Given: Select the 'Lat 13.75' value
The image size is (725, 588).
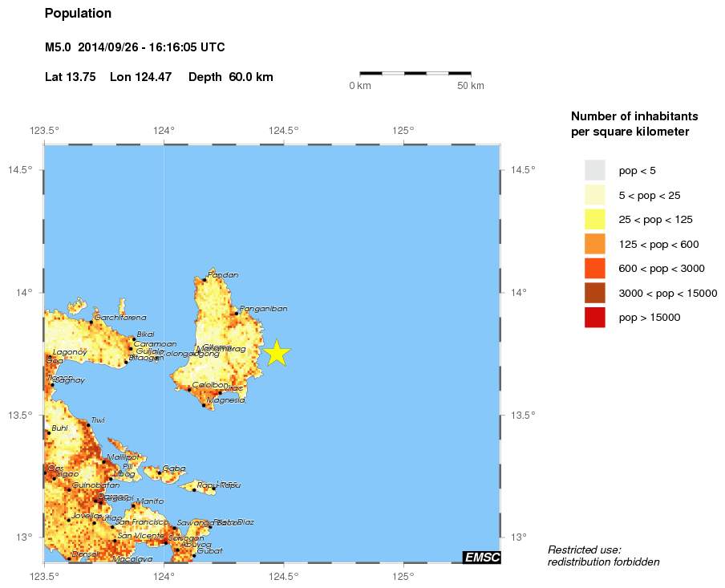Looking at the screenshot, I should click(71, 77).
